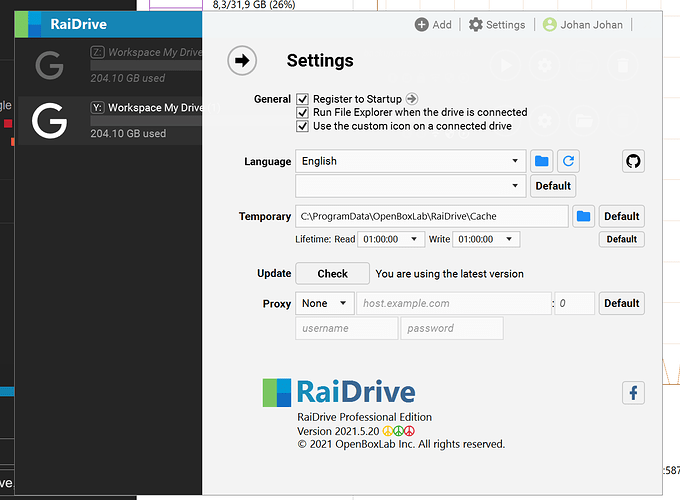Screen dimensions: 680x500
Task: Browse for the Temporary cache folder
Action: click(x=583, y=216)
